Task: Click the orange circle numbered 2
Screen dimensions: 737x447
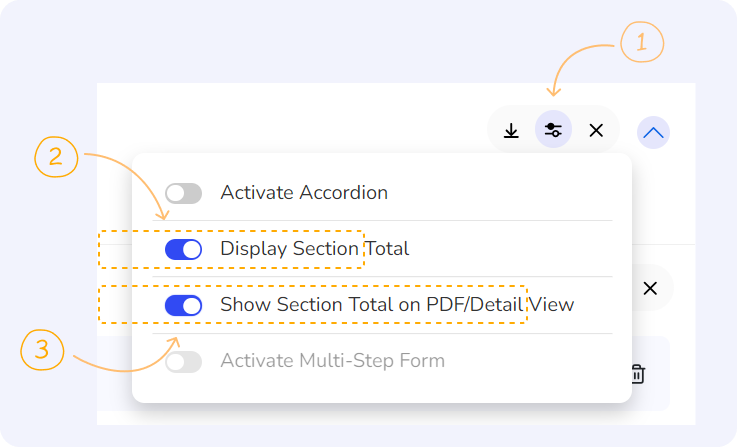Action: [x=56, y=157]
